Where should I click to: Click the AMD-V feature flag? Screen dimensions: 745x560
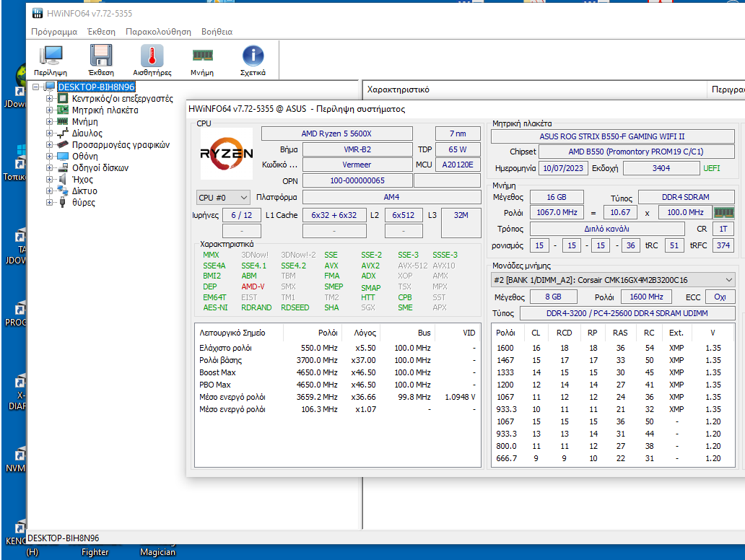253,287
